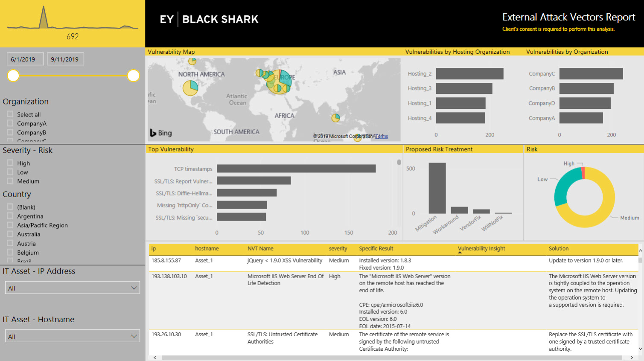Click the North America pie marker on map
This screenshot has height=361, width=644.
tap(190, 88)
